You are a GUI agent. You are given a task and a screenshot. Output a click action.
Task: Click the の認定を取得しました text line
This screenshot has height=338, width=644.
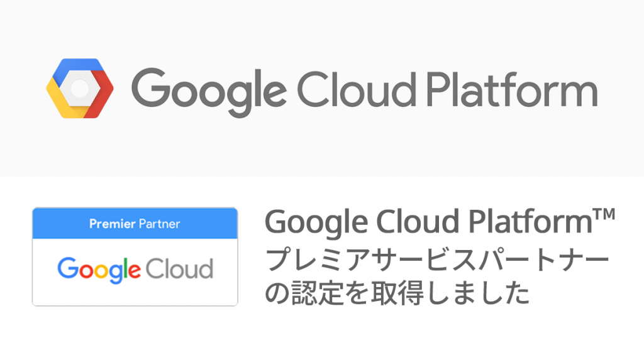pos(397,293)
